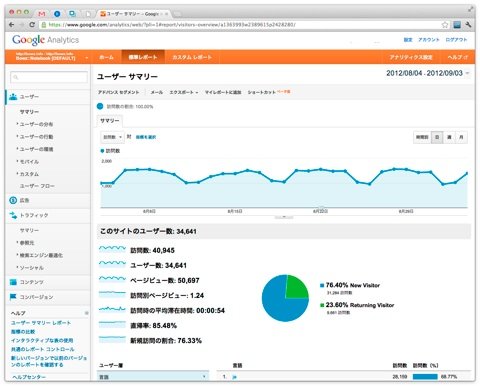
Task: Select the Home tab in orange bar
Action: (x=106, y=57)
